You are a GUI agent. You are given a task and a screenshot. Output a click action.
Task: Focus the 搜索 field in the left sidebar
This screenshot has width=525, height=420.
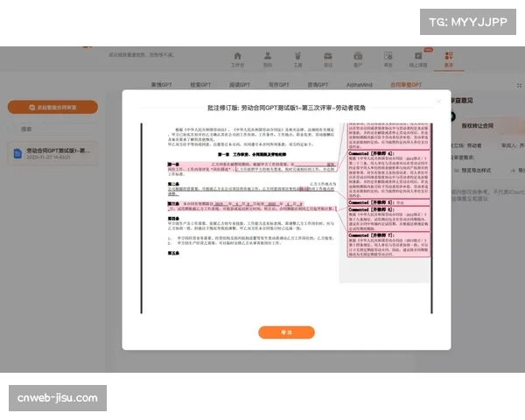tap(52, 129)
